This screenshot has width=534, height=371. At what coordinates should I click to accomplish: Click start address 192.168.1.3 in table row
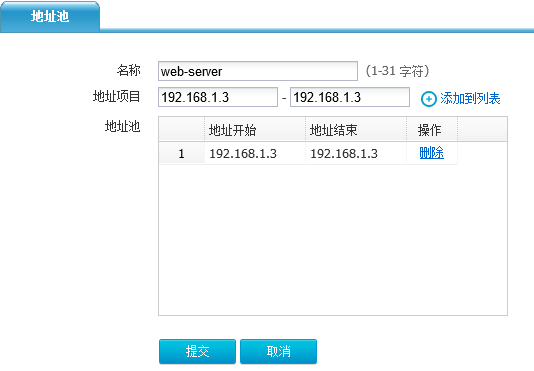tap(243, 154)
